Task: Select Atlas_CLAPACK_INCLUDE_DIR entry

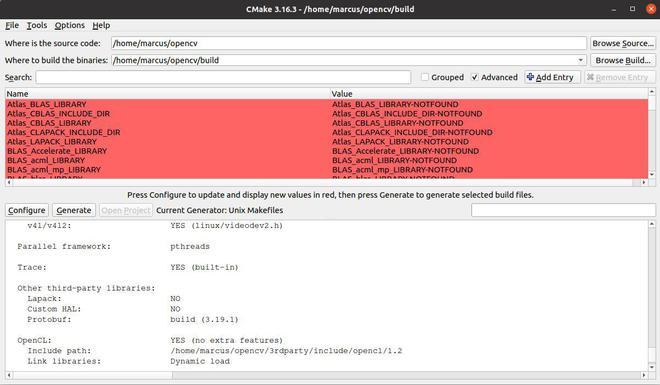Action: (64, 132)
